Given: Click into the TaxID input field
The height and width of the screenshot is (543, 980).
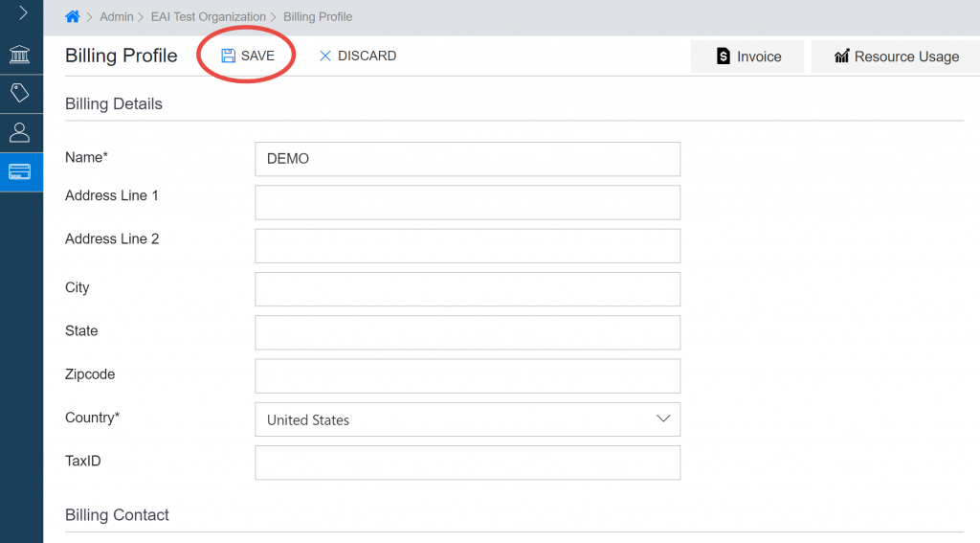Looking at the screenshot, I should [467, 463].
